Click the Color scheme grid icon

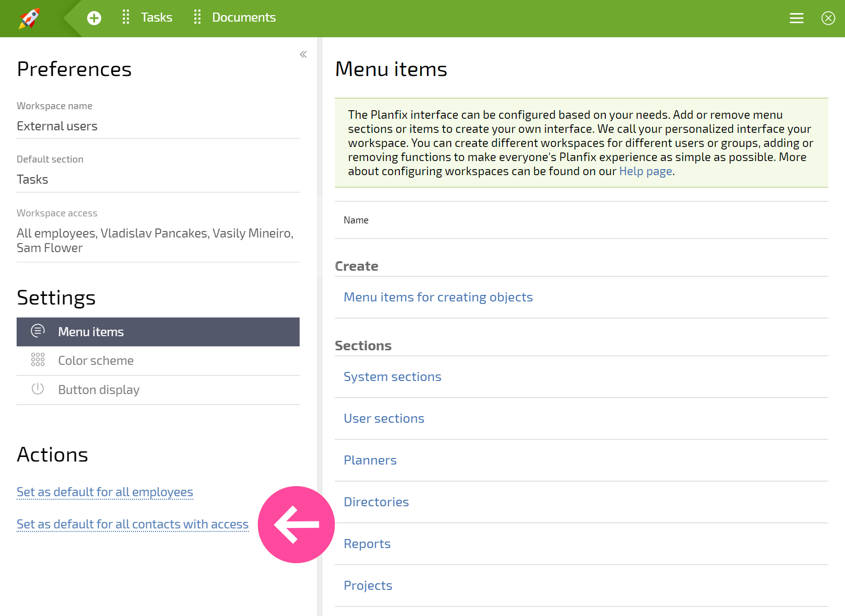coord(38,359)
